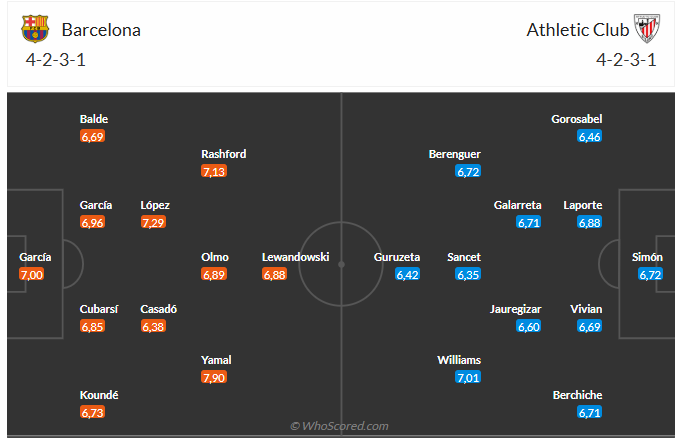Click the Athletic Club crest icon
Screen dimensions: 680x438
click(647, 29)
